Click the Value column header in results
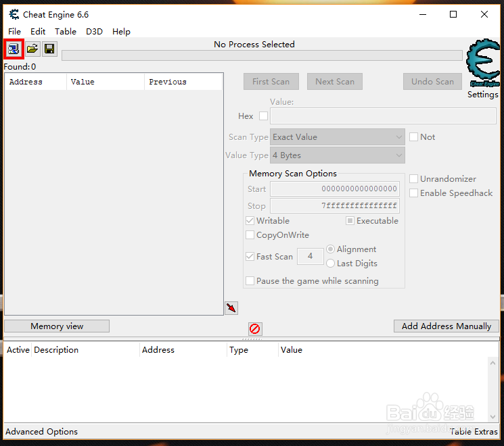 point(106,82)
